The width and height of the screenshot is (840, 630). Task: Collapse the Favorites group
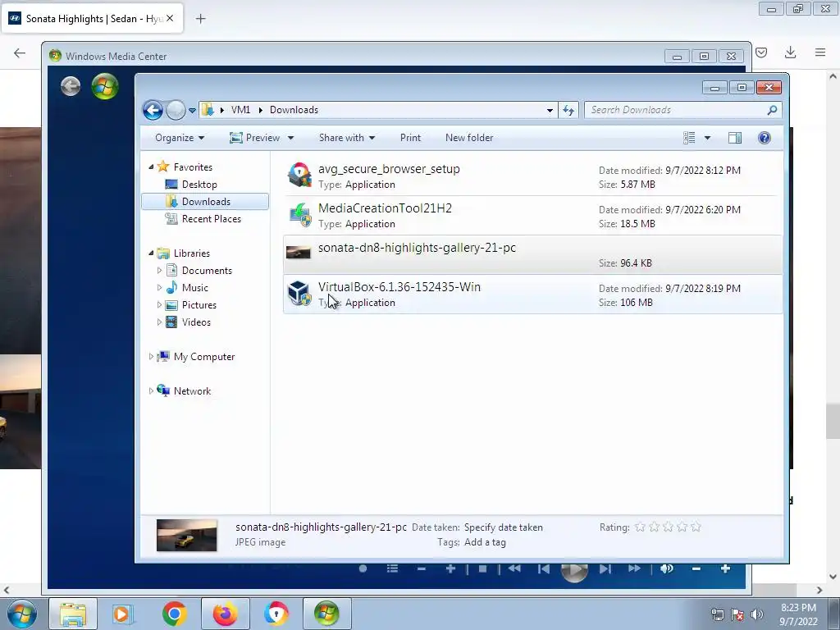[151, 167]
